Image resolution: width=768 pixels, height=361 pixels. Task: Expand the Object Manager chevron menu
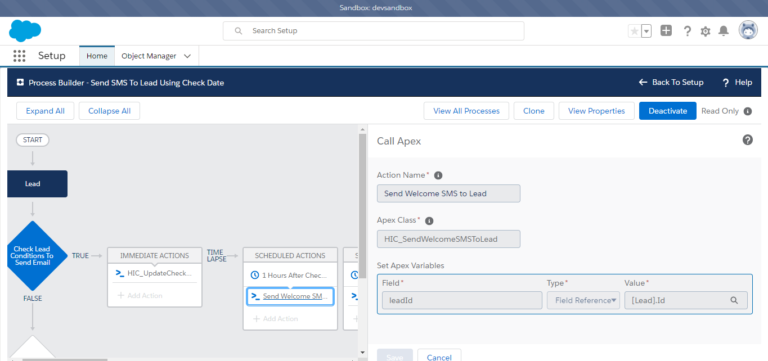coord(187,56)
